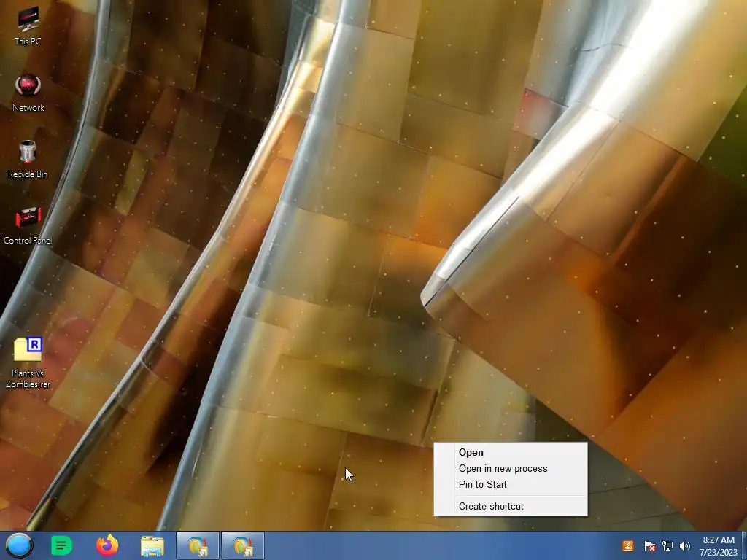Viewport: 747px width, 560px height.
Task: Switch to the first running installer taskbar window
Action: (x=198, y=545)
